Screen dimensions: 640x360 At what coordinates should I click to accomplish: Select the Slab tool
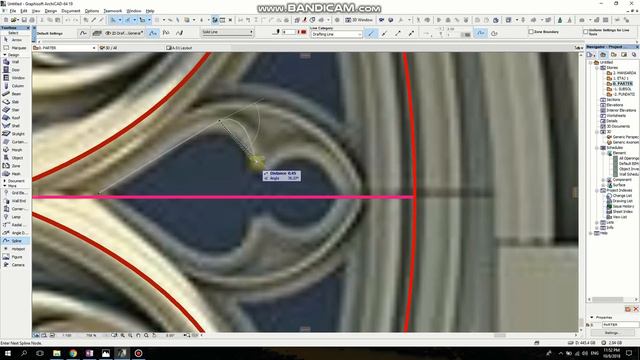tap(16, 102)
